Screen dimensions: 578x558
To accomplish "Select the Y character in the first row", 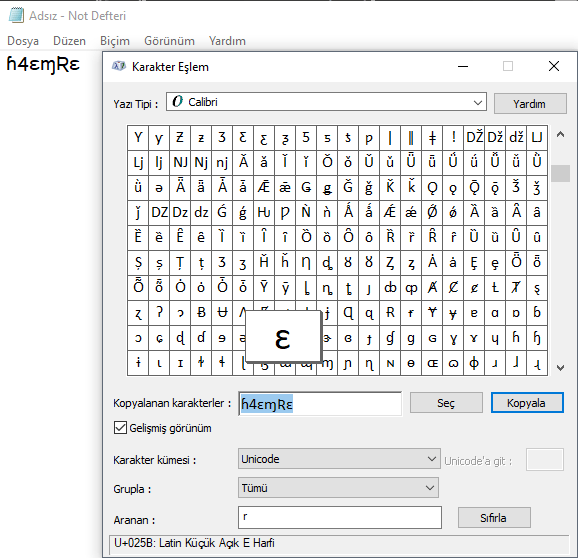I will (x=138, y=138).
